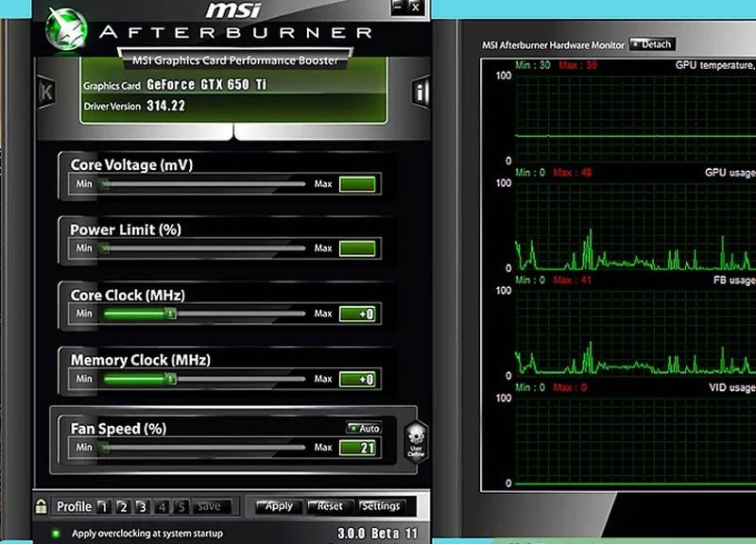
Task: Open the Kombustor K button
Action: click(x=46, y=92)
